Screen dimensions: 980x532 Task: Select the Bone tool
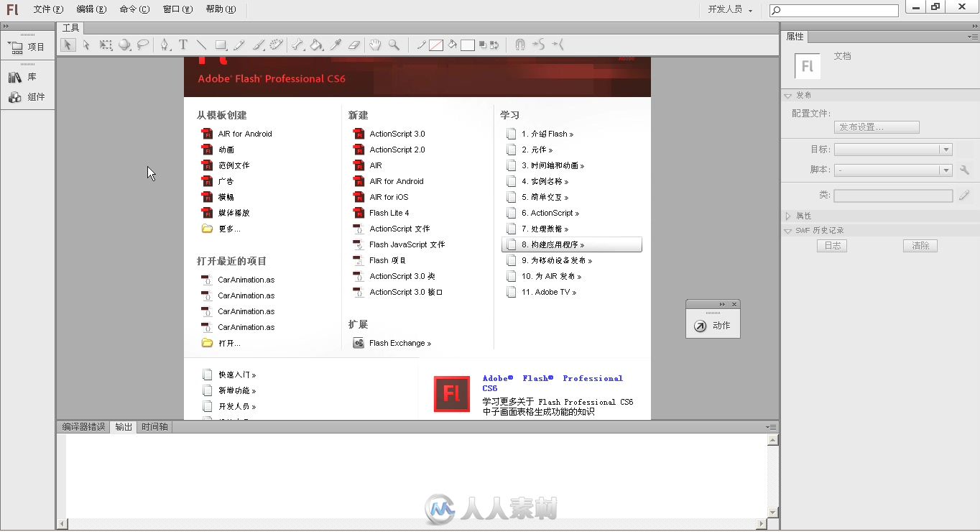(297, 45)
